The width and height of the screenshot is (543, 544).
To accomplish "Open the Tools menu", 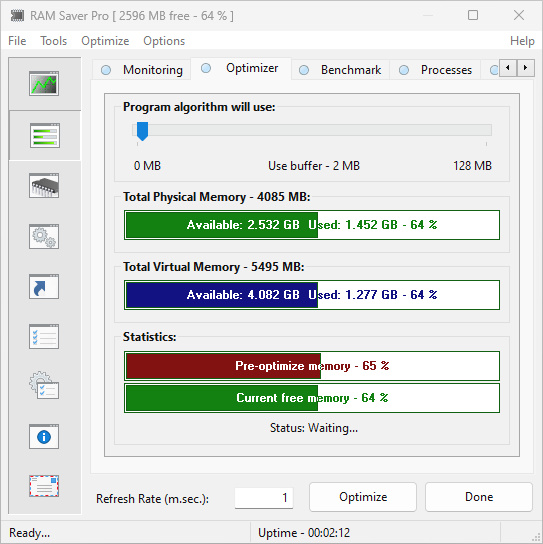I will point(53,41).
